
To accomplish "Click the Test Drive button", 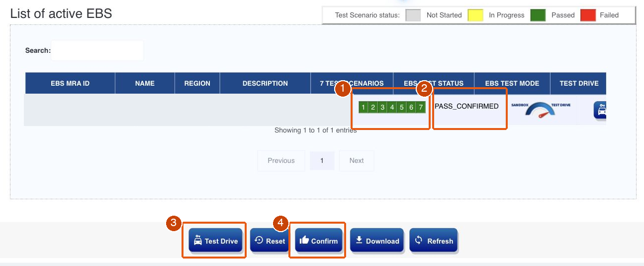I will [x=215, y=241].
